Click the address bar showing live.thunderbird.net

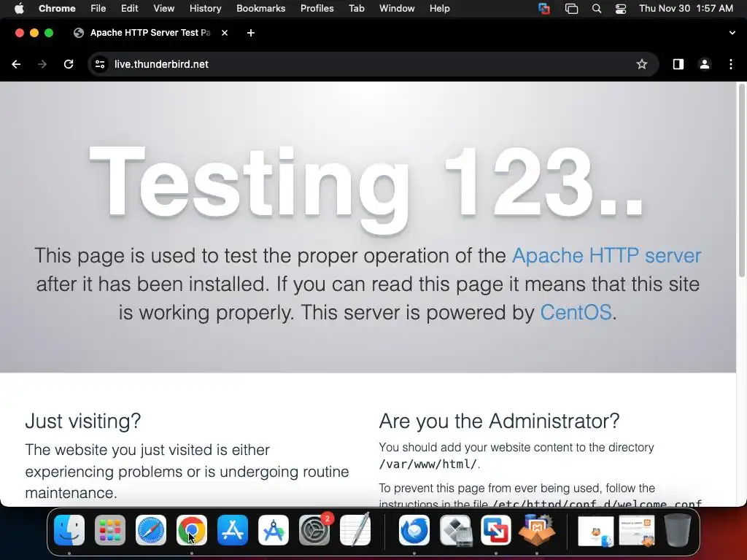[373, 64]
